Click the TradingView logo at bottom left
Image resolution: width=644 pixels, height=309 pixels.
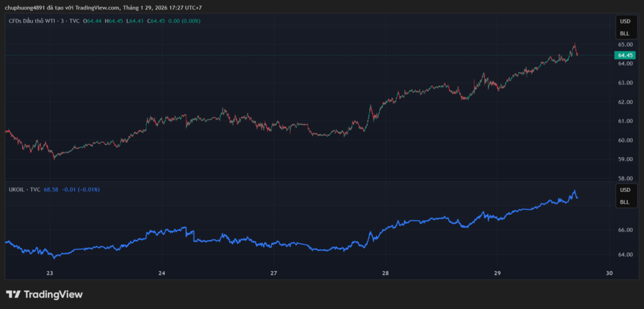pos(44,295)
